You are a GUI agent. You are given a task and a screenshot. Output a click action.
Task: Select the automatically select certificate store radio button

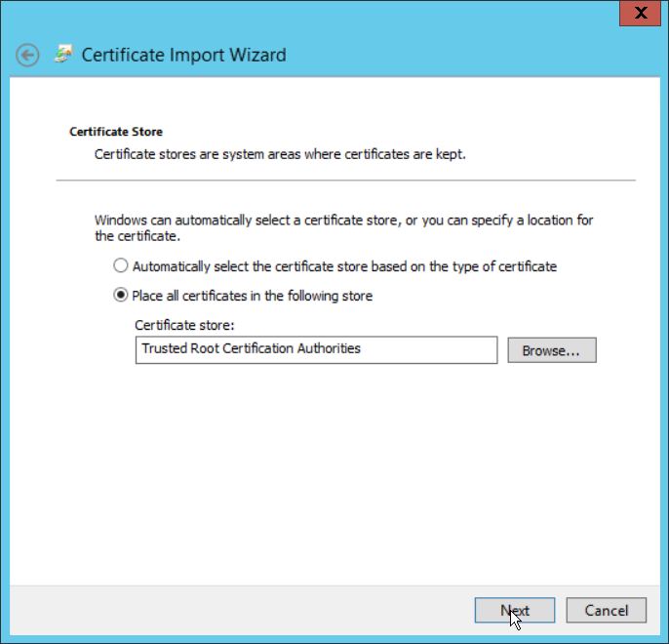[x=120, y=265]
